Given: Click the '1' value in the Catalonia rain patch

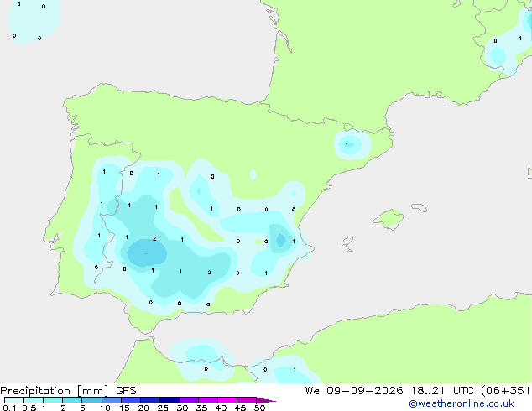Looking at the screenshot, I should tap(347, 145).
